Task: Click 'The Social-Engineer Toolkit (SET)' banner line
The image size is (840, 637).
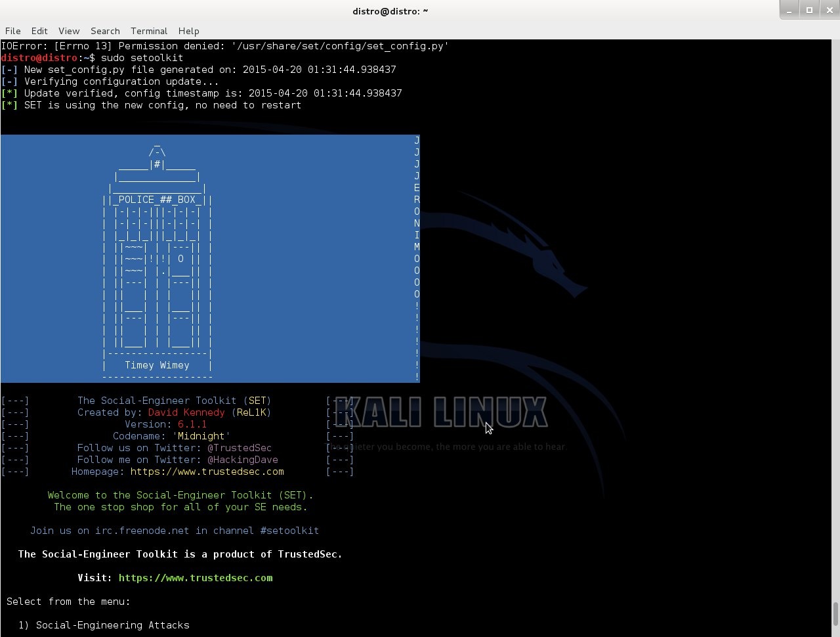Action: pos(174,401)
